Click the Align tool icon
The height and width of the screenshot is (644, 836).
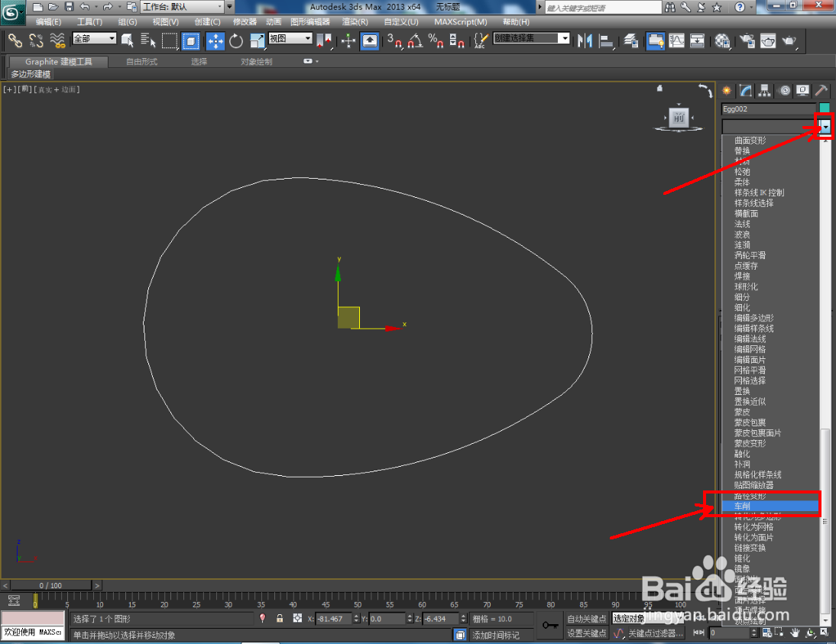(x=606, y=40)
